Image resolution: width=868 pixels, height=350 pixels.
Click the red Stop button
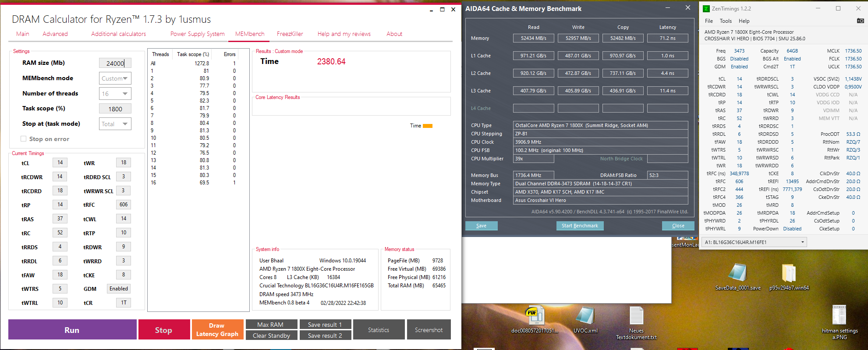tap(164, 330)
